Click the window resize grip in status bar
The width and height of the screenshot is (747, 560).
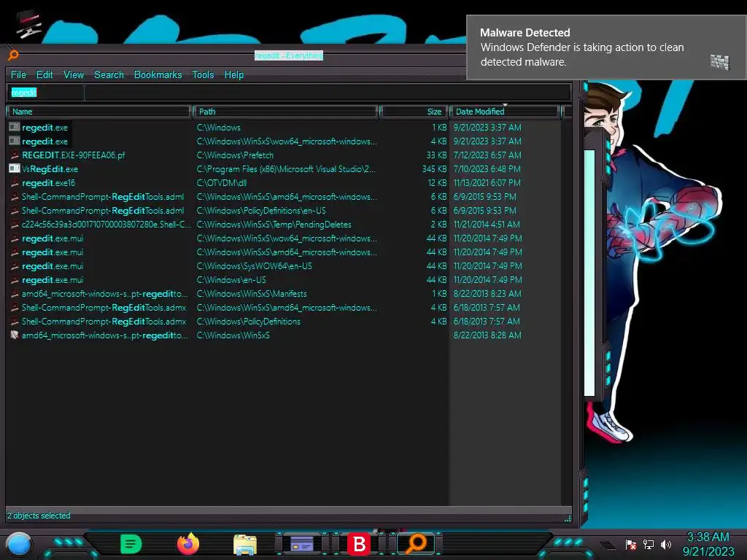(568, 518)
